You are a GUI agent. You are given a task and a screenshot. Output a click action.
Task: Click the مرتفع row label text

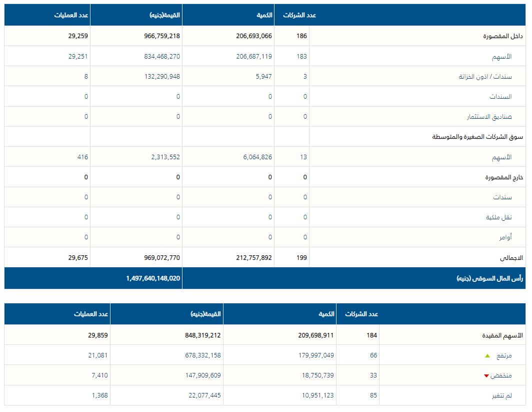(x=503, y=356)
